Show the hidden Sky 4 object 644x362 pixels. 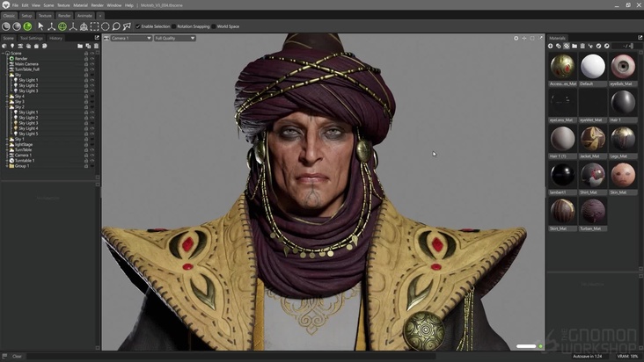(92, 97)
